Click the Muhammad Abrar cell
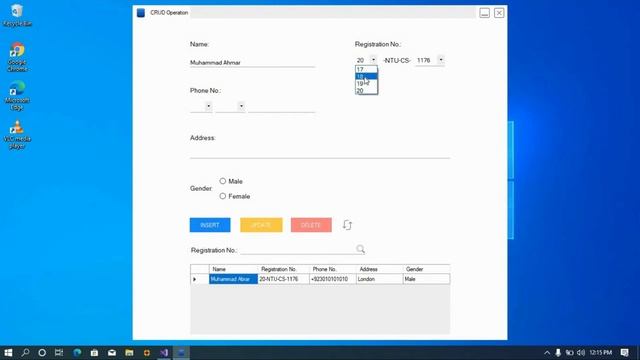640x360 pixels. click(233, 279)
